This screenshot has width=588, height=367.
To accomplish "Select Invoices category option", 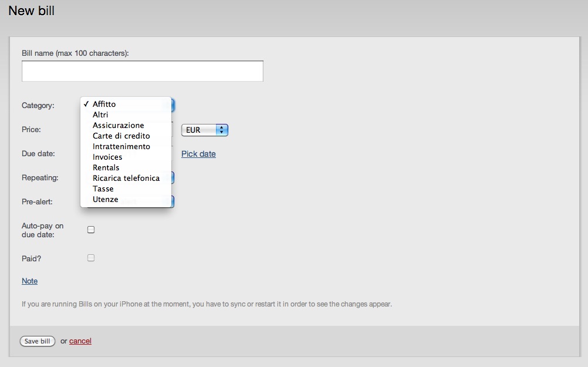I will click(x=107, y=157).
